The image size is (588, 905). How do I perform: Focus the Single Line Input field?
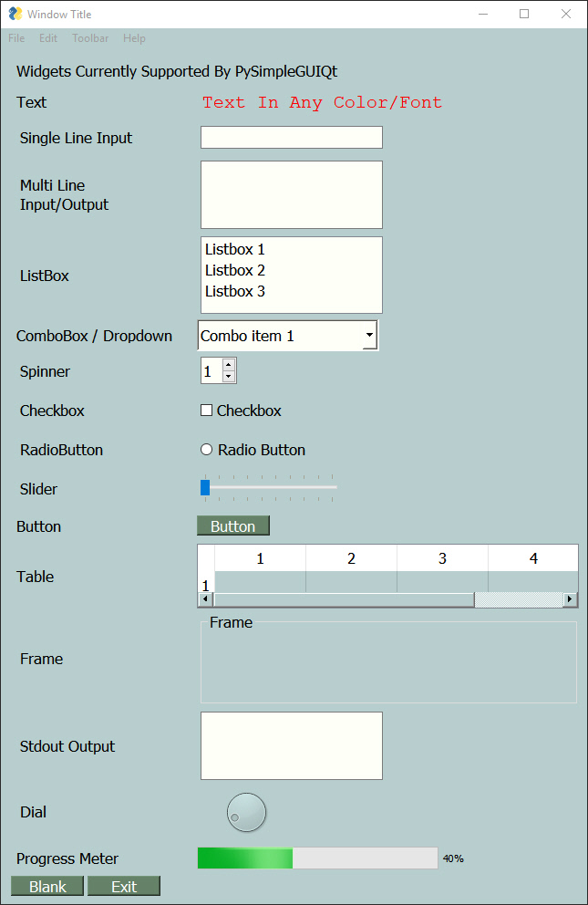tap(291, 138)
